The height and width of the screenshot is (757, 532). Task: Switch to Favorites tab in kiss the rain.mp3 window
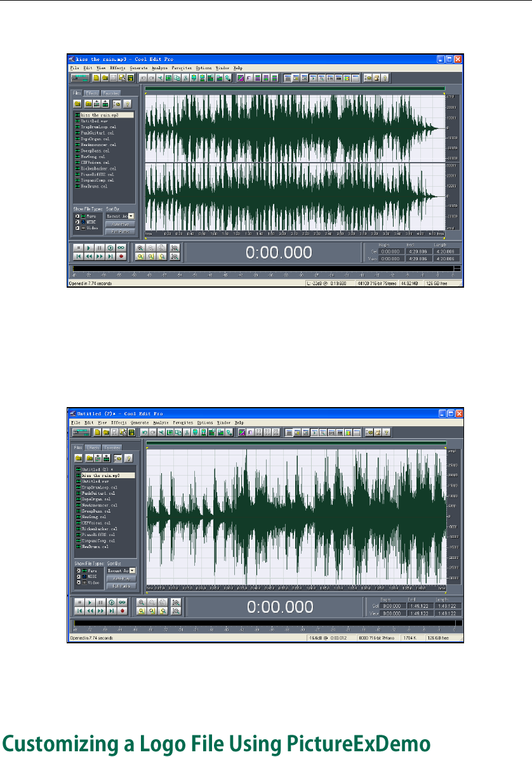[x=111, y=93]
